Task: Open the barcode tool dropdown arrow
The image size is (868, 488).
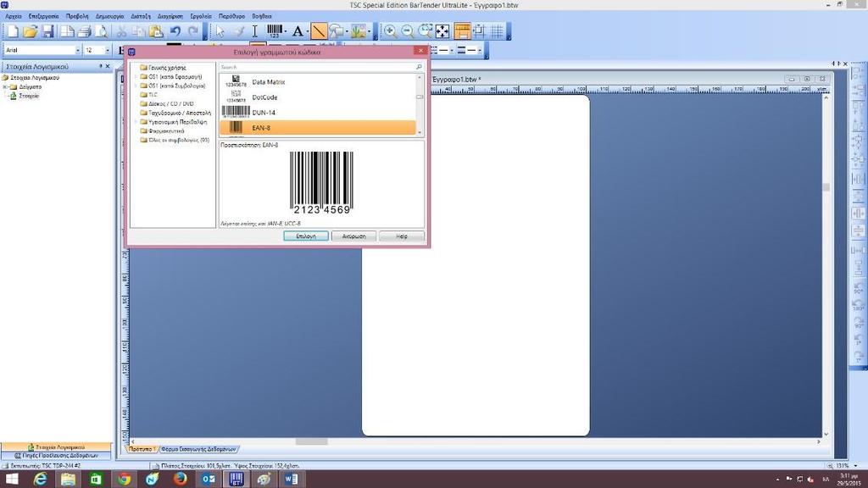Action: click(x=286, y=31)
